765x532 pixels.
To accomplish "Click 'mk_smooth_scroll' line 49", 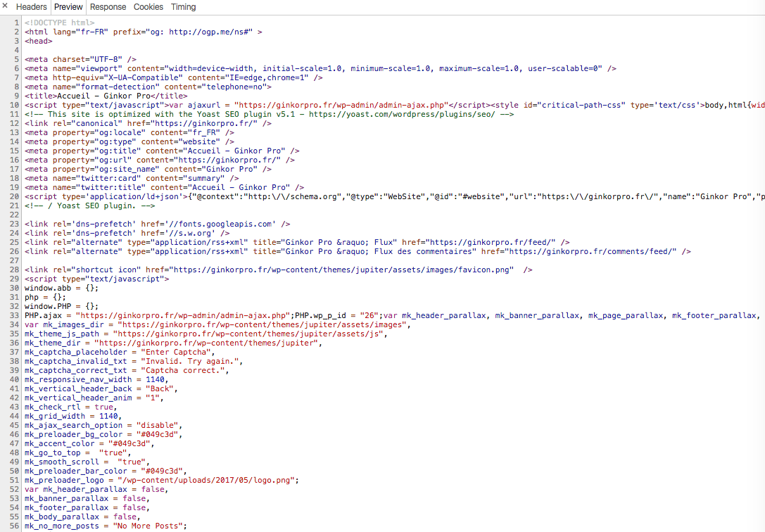I will [x=85, y=462].
